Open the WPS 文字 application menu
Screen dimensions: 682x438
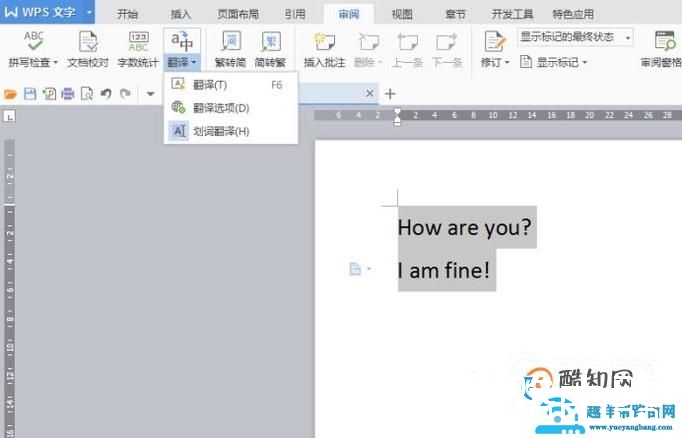pos(47,12)
